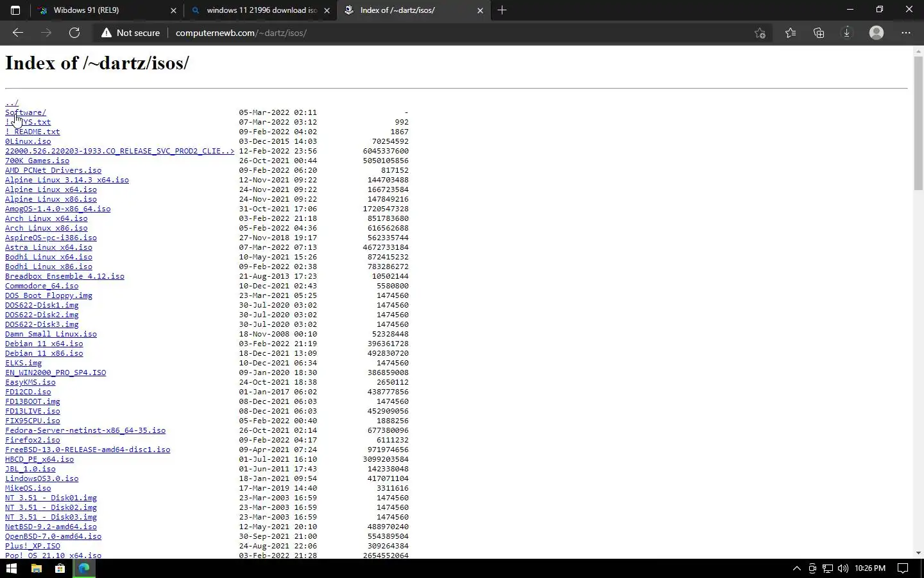Image resolution: width=924 pixels, height=578 pixels.
Task: Switch to windows 11 21996 download tab
Action: [261, 10]
